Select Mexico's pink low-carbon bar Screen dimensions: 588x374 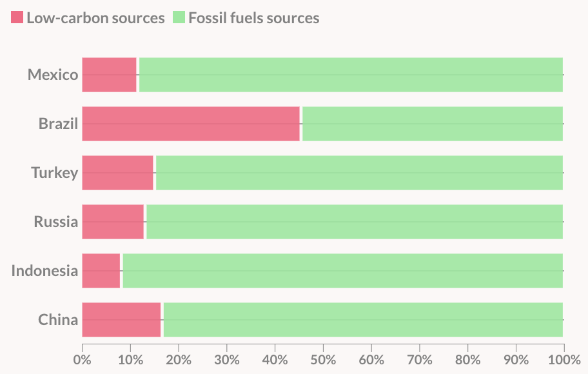(109, 75)
